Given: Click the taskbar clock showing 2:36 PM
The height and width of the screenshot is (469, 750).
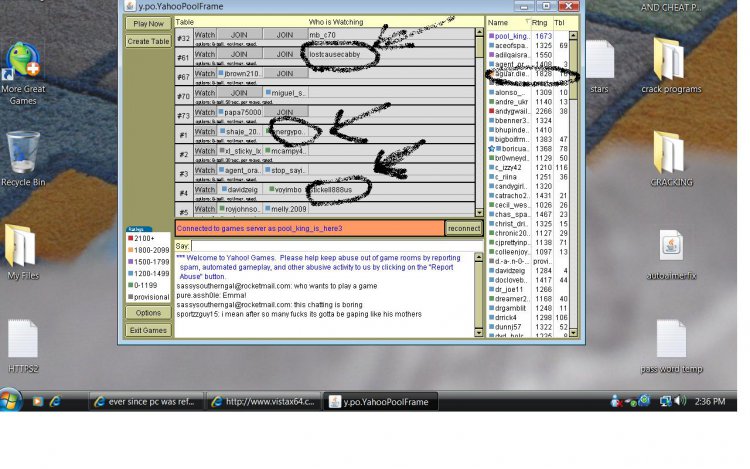Looking at the screenshot, I should pyautogui.click(x=710, y=402).
